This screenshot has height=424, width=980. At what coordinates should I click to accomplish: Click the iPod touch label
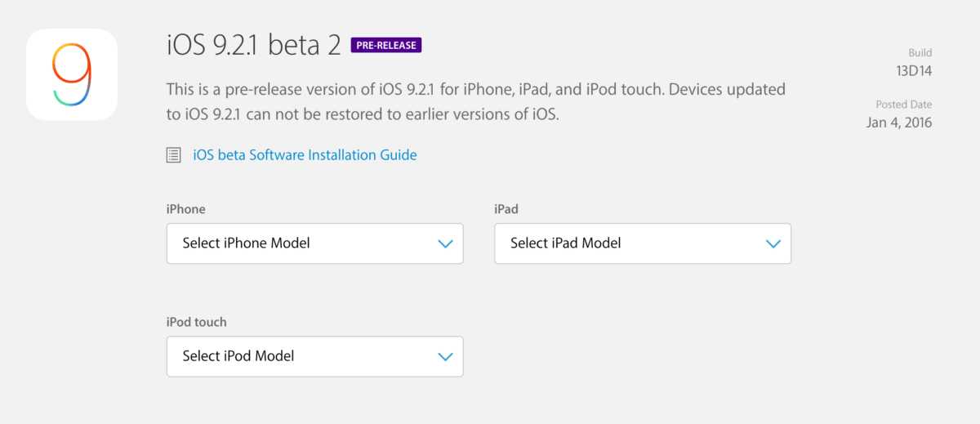(196, 322)
